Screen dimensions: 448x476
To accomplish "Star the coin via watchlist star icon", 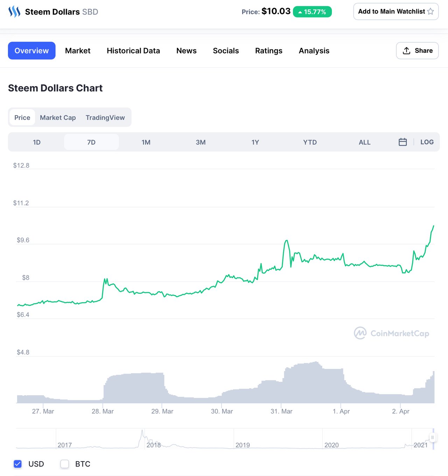I will 430,12.
